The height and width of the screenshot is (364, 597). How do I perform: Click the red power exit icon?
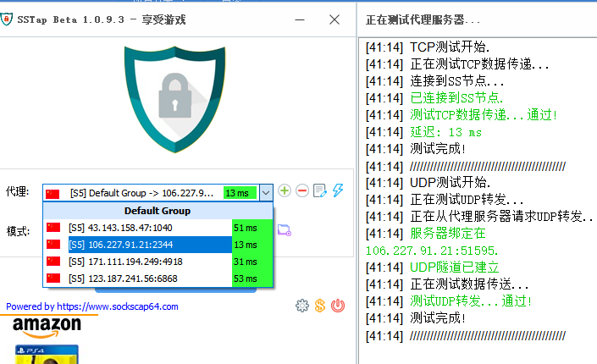[338, 306]
